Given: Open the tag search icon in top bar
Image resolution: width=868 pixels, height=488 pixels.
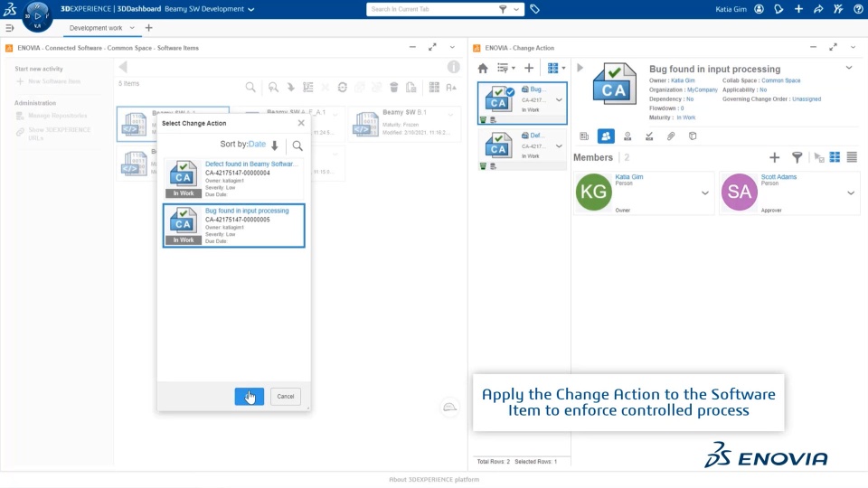Looking at the screenshot, I should 534,9.
